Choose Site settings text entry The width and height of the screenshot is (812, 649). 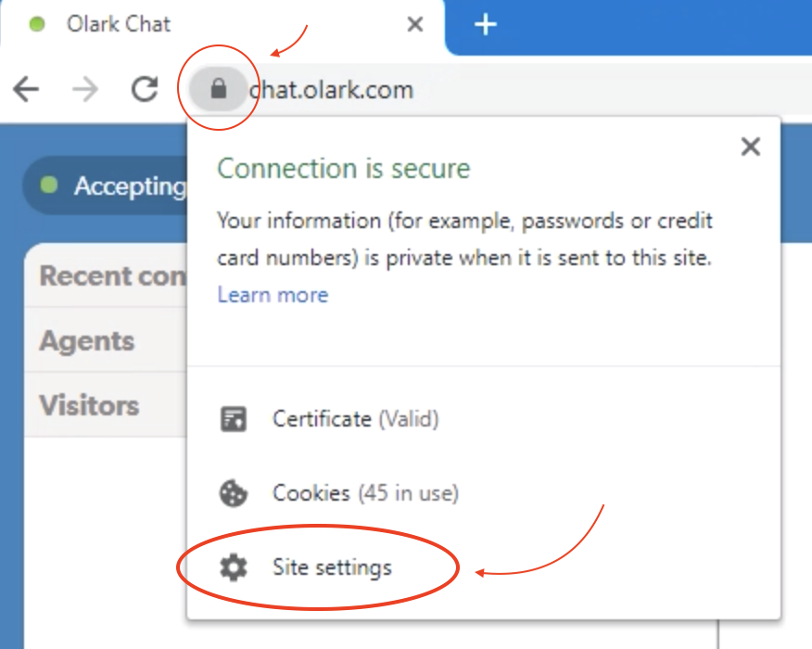332,567
